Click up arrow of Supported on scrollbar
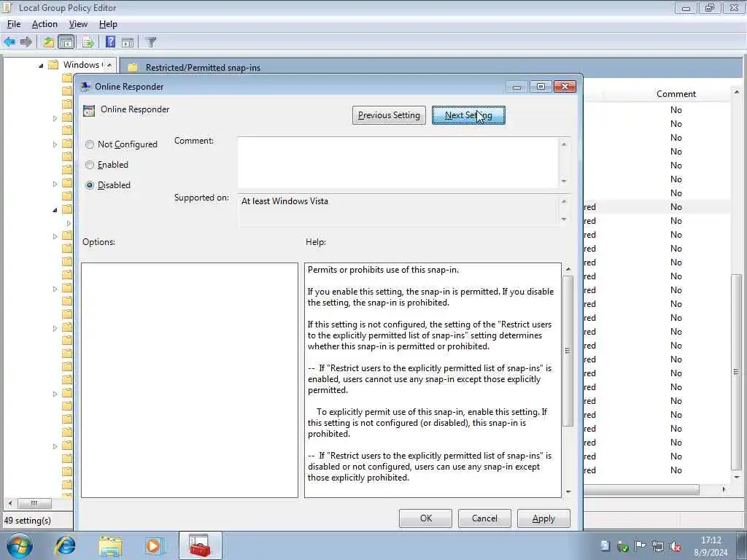 564,201
